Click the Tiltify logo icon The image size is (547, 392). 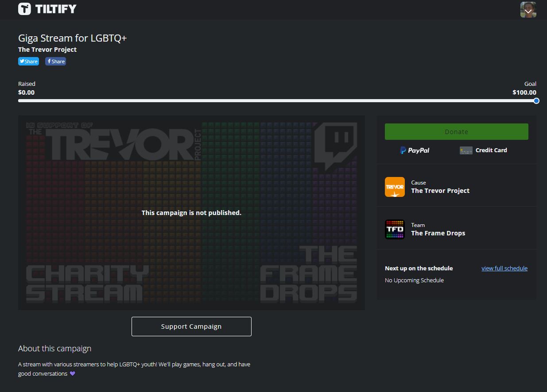point(24,9)
